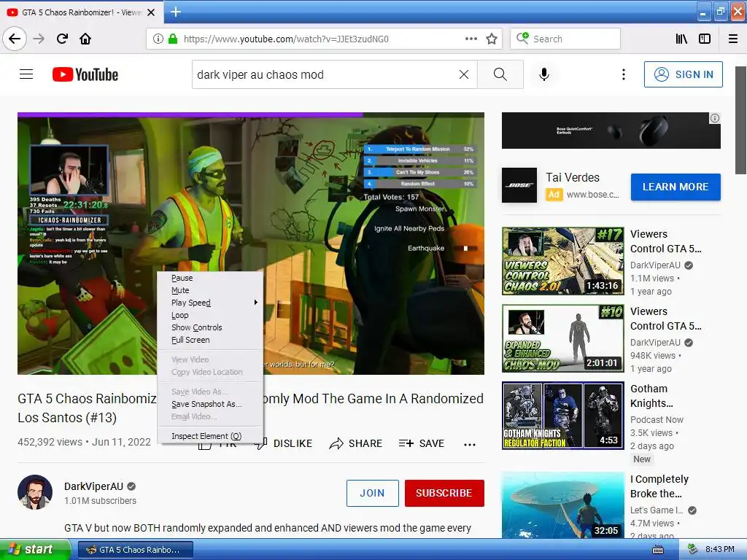Bookmark this page with the star
747x560 pixels.
pyautogui.click(x=492, y=39)
